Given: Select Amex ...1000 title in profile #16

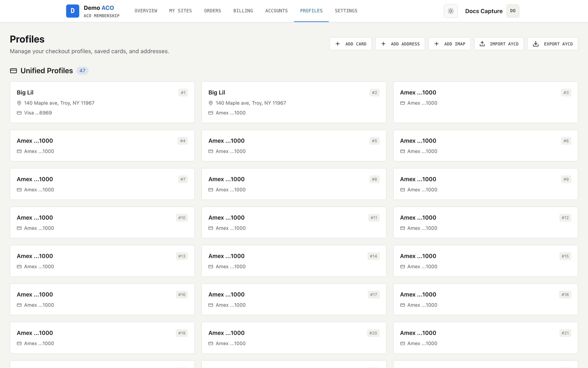Looking at the screenshot, I should (x=35, y=295).
